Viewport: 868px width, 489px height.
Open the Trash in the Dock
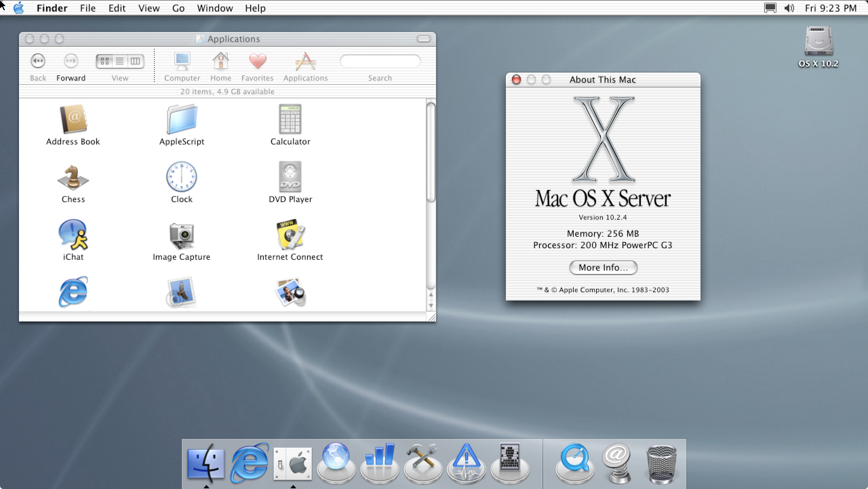click(x=662, y=464)
